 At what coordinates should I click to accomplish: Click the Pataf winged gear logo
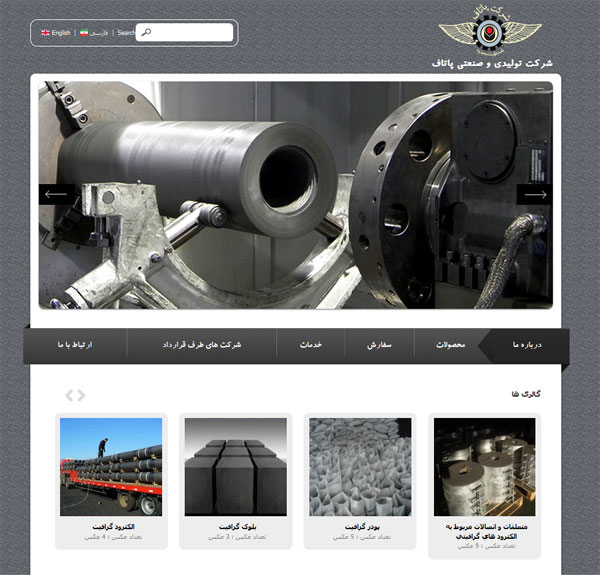click(490, 31)
